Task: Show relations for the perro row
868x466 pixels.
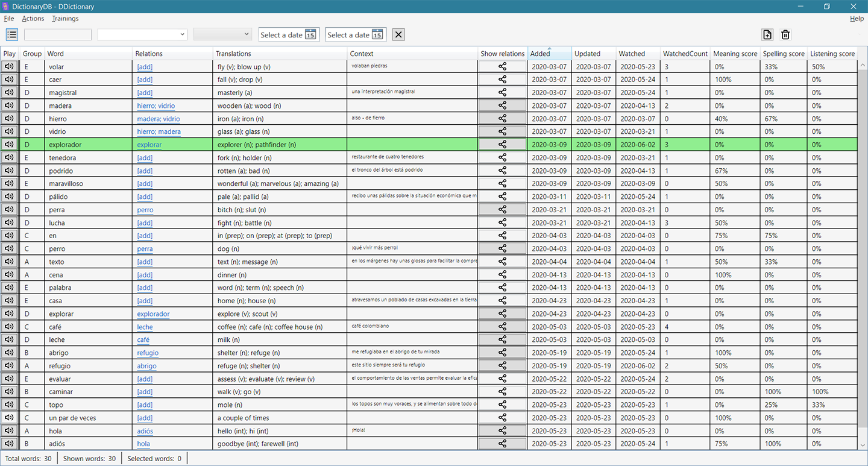Action: pos(503,248)
